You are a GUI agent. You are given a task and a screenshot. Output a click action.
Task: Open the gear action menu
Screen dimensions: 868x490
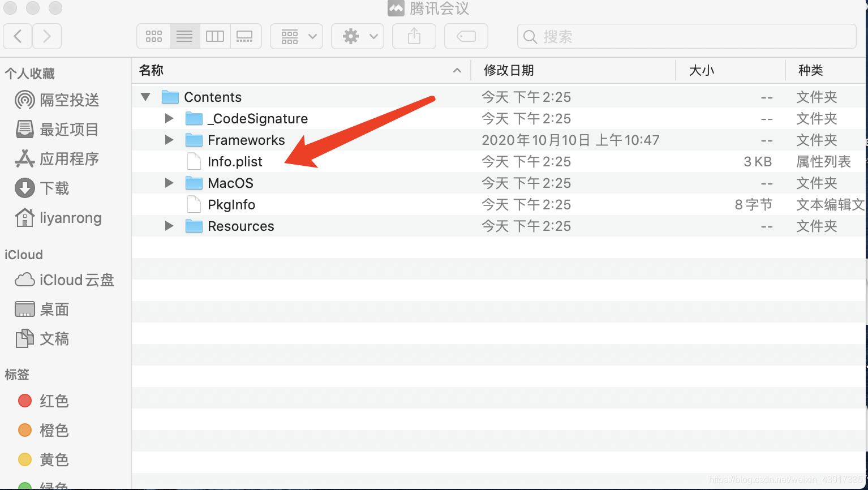pyautogui.click(x=358, y=37)
